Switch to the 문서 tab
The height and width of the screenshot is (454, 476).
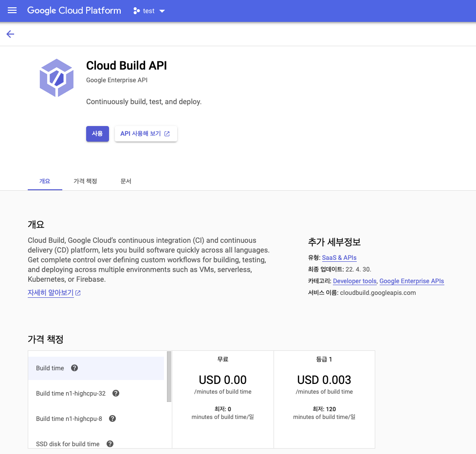(x=126, y=181)
